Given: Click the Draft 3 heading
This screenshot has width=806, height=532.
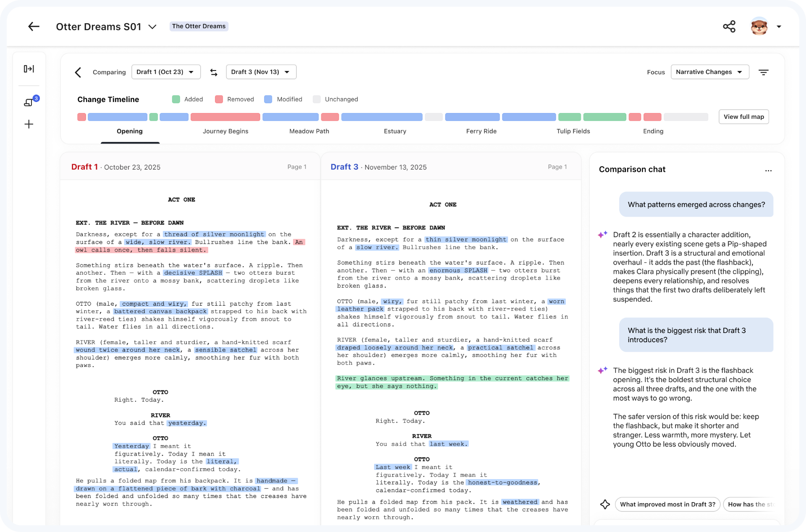Looking at the screenshot, I should (x=344, y=167).
